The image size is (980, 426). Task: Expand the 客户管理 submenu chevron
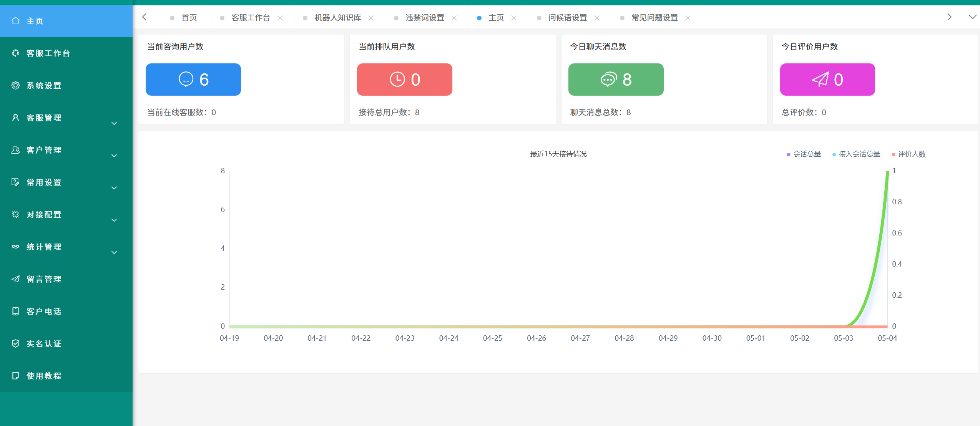(114, 156)
